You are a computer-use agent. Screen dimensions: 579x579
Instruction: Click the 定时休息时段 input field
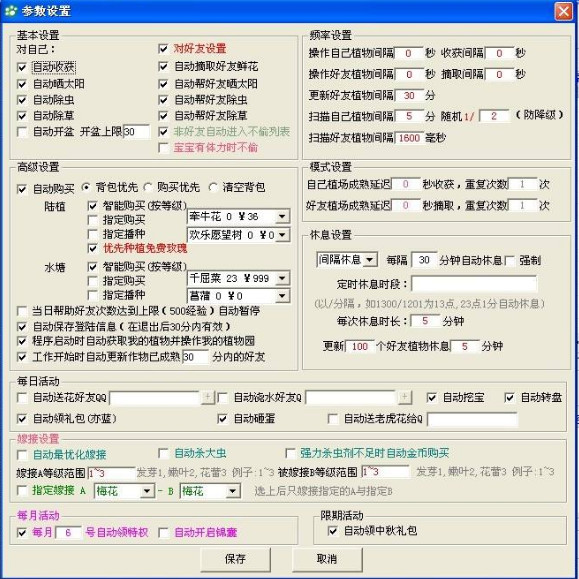(x=474, y=284)
